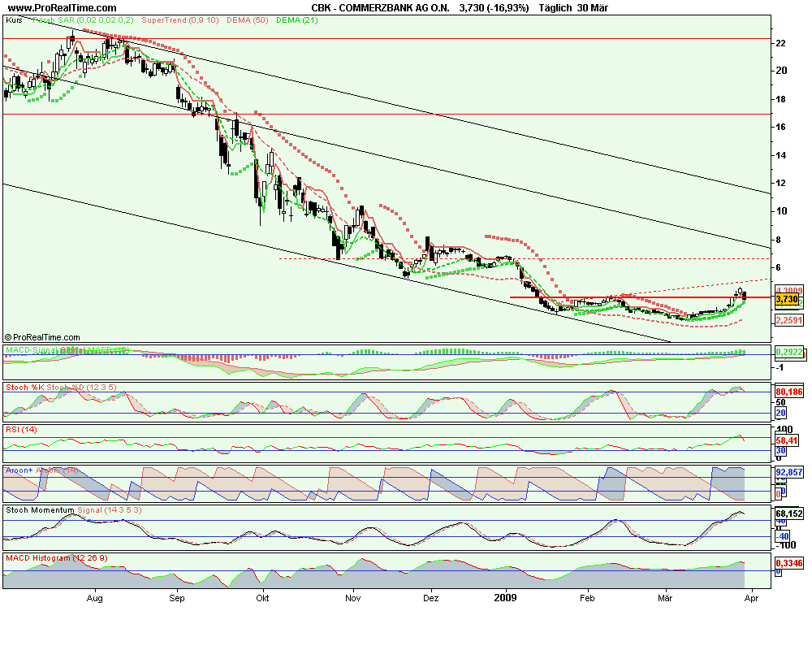
Task: Click the 30 Mär date label
Action: [593, 8]
